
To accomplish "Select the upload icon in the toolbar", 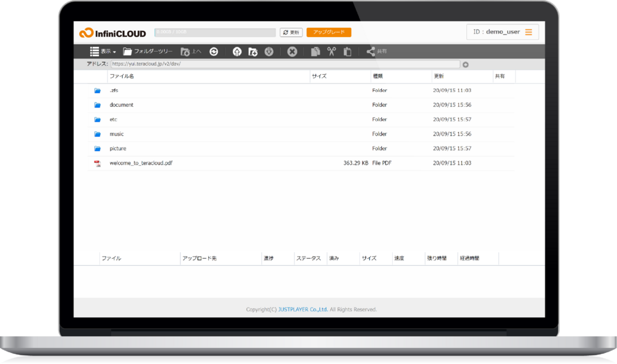I will tap(237, 51).
